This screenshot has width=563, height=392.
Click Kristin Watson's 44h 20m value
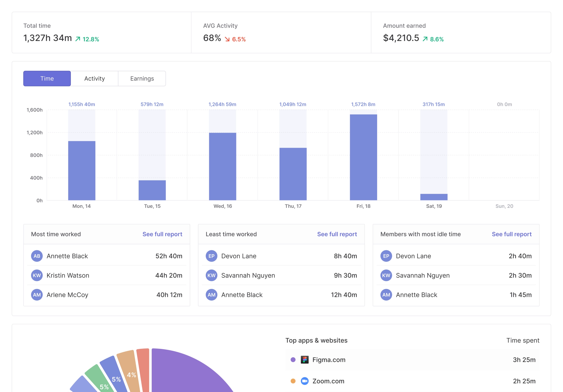(x=169, y=275)
